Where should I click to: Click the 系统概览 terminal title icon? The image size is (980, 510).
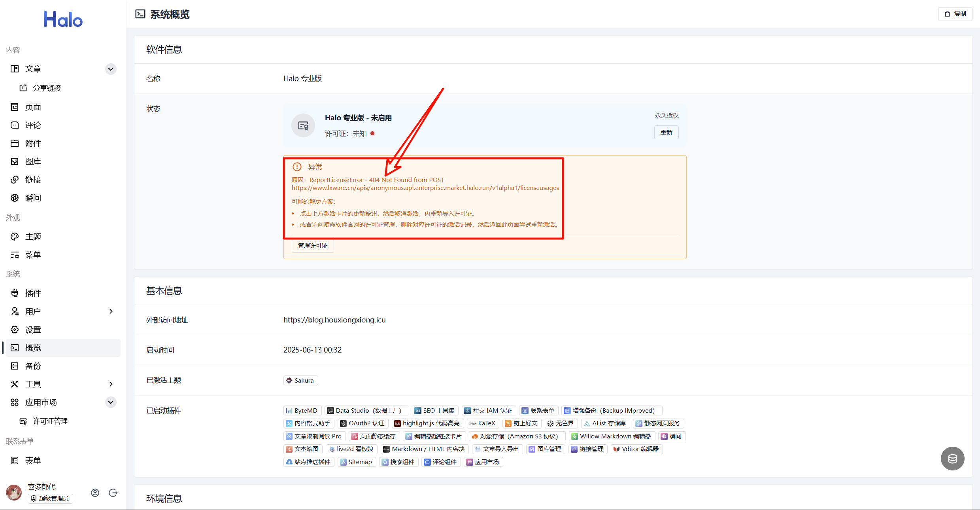coord(140,14)
